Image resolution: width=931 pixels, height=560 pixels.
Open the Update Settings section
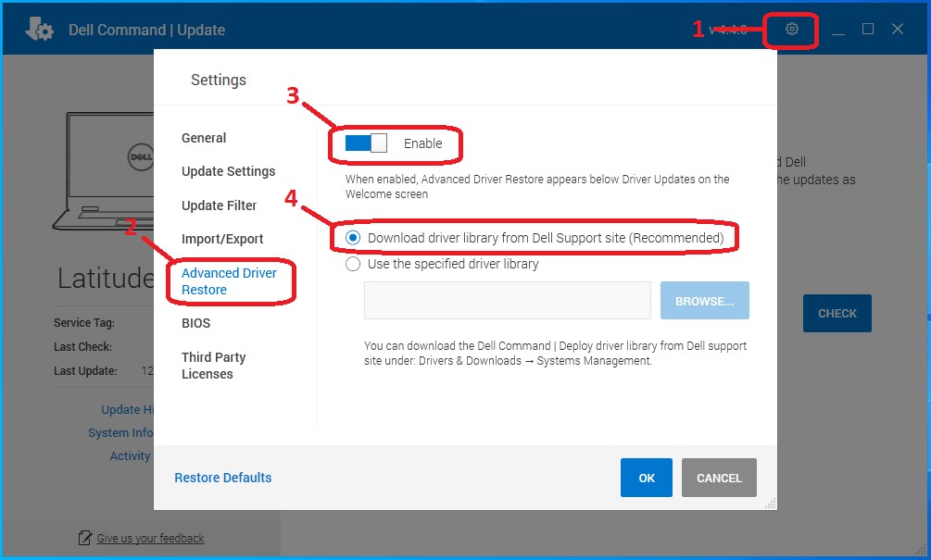pos(229,171)
